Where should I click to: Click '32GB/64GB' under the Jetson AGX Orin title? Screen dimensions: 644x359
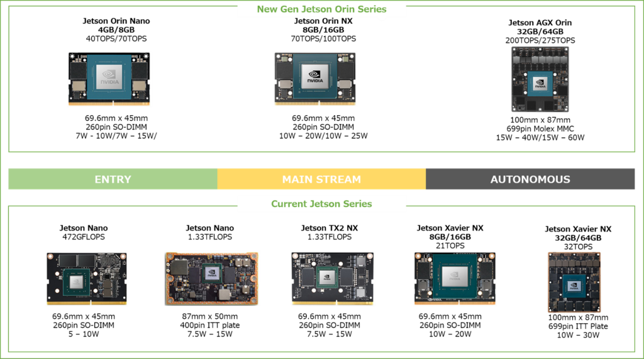pyautogui.click(x=540, y=31)
